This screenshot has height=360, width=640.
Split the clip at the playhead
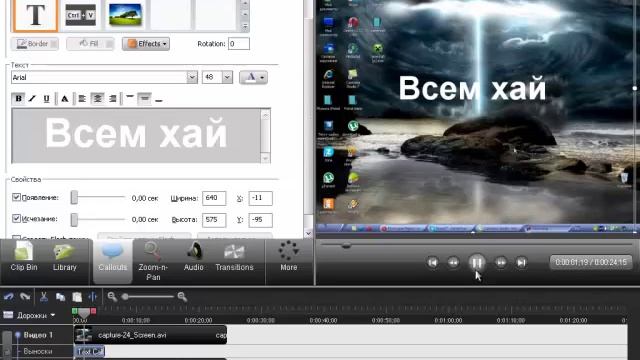(93, 297)
